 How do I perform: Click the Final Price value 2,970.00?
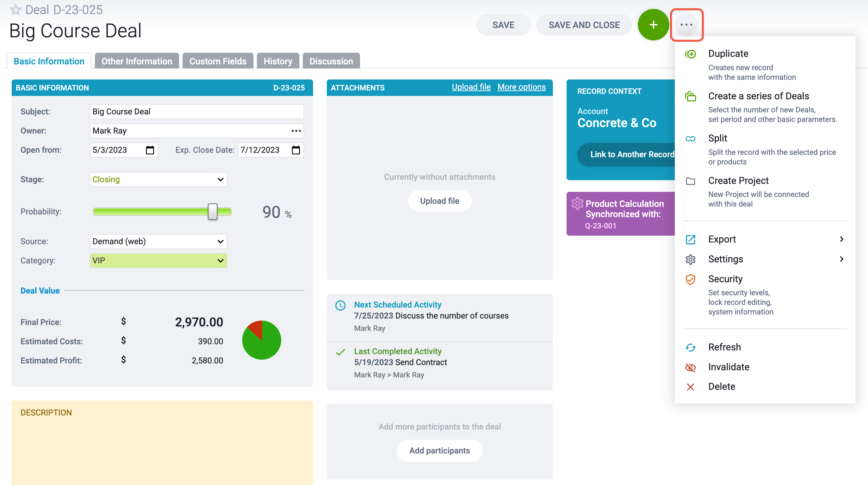(199, 322)
